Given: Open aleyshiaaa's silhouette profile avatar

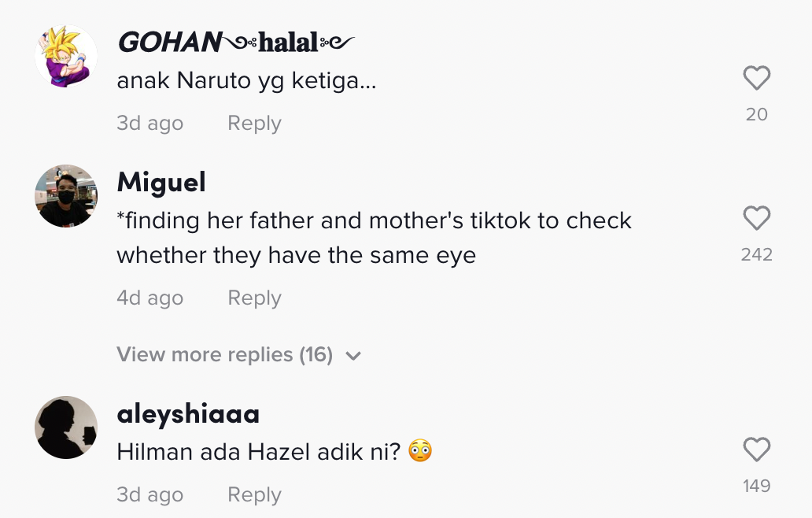Looking at the screenshot, I should click(66, 427).
